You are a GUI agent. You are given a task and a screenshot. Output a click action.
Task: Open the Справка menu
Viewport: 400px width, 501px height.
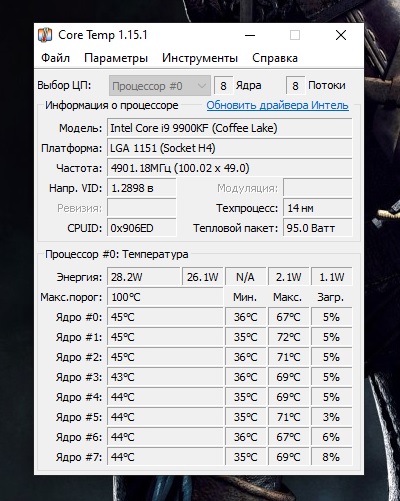pos(275,58)
